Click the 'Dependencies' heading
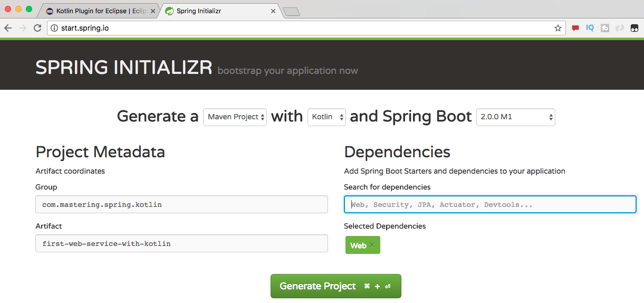The image size is (644, 303). click(x=397, y=152)
